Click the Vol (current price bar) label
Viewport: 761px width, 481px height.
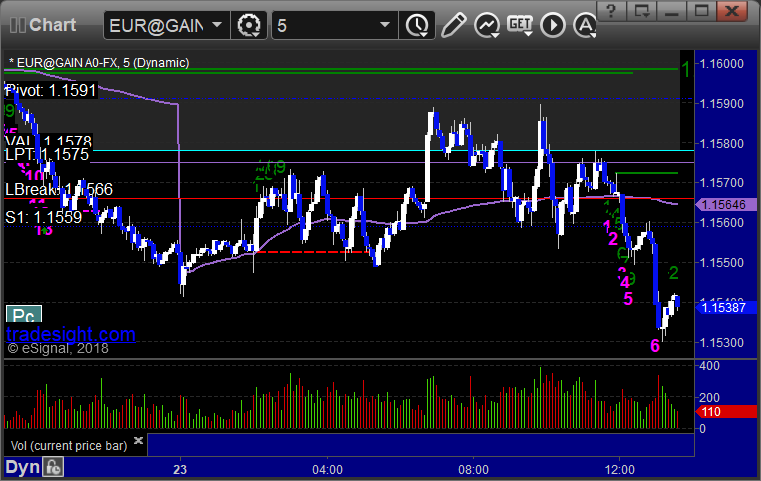point(69,446)
